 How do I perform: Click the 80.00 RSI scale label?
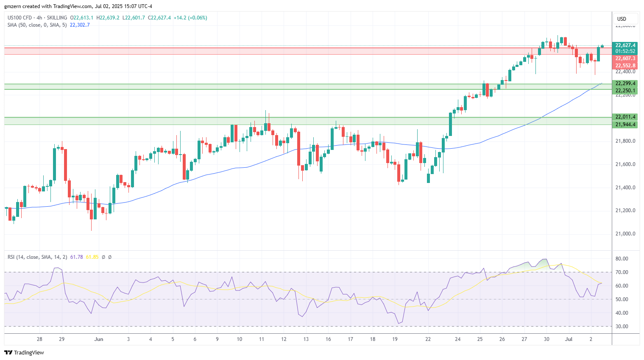(x=622, y=259)
